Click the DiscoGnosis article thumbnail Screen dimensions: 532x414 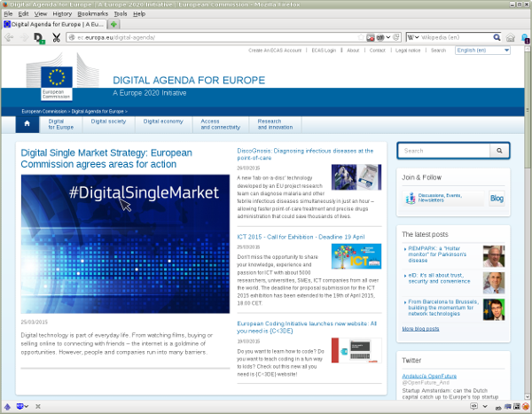pyautogui.click(x=356, y=177)
